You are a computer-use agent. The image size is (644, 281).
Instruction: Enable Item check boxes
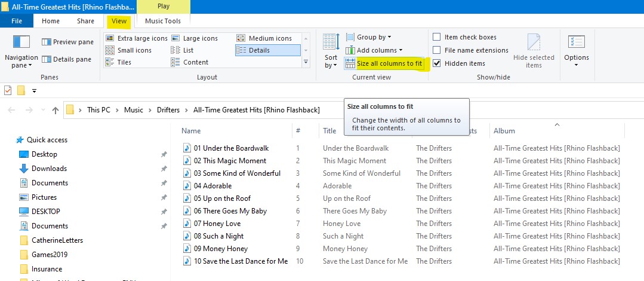click(464, 37)
